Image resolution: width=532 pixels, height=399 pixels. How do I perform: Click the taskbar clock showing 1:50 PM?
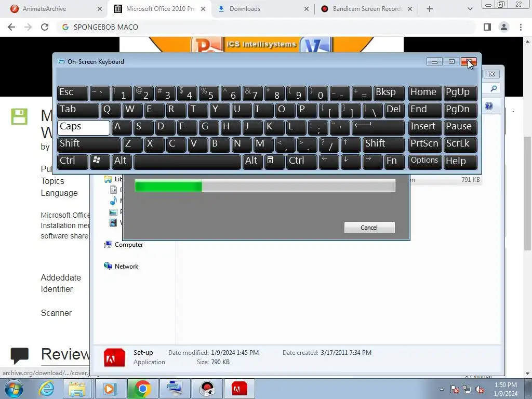[506, 389]
